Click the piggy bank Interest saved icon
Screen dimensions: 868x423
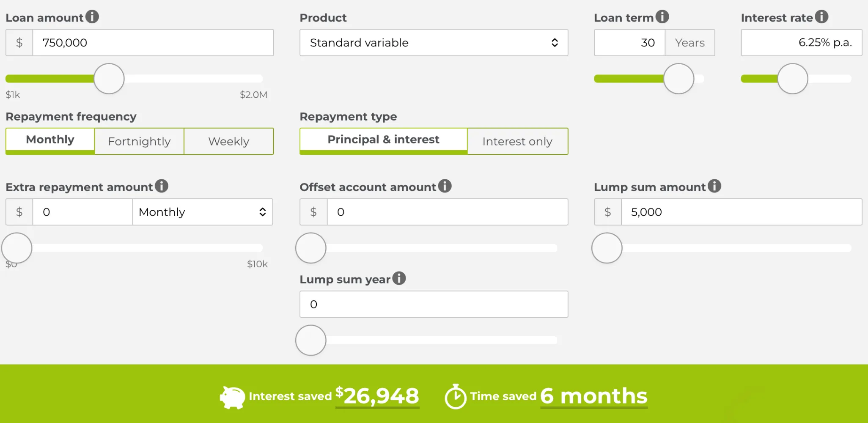232,397
